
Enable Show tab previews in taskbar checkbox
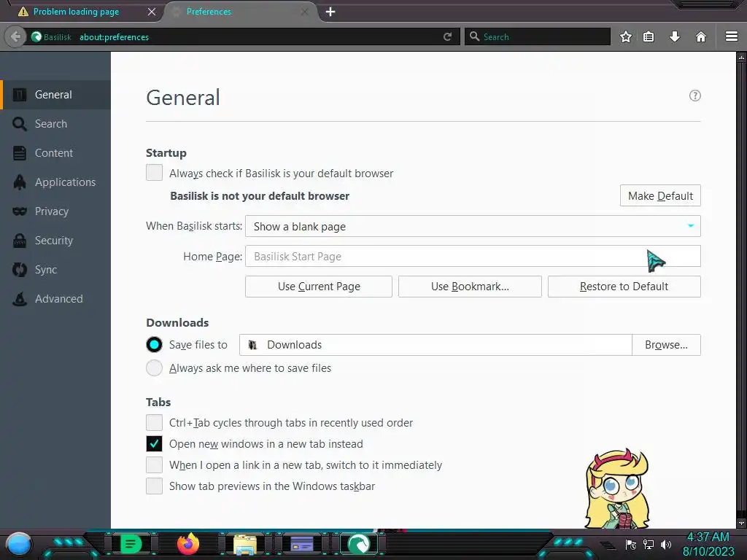pos(154,486)
